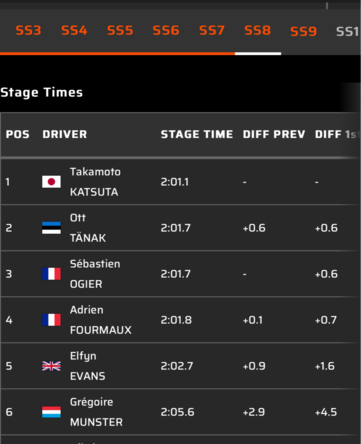Click the UK flag icon beside Evans
Viewport: 361px width, 444px height.
(x=51, y=366)
